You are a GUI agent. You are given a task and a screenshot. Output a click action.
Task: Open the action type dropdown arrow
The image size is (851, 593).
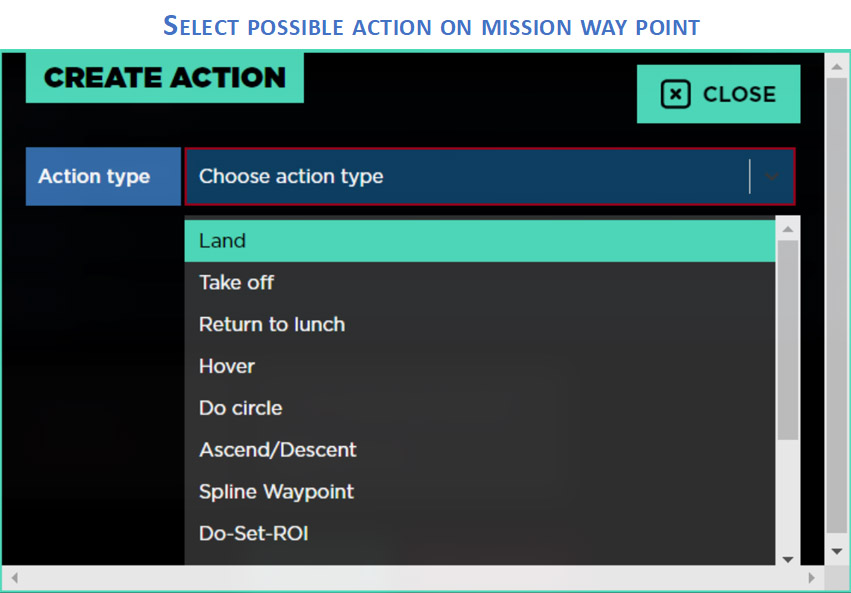(772, 177)
